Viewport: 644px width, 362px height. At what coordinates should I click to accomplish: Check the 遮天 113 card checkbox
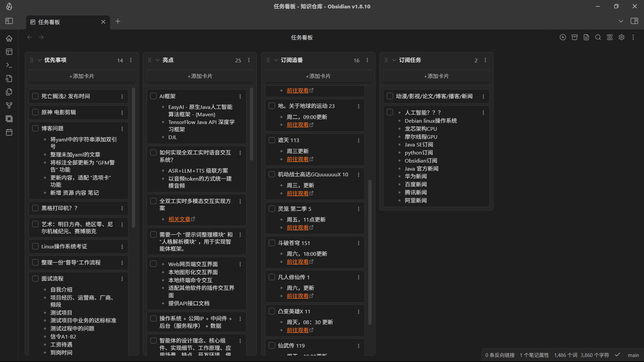(x=272, y=140)
